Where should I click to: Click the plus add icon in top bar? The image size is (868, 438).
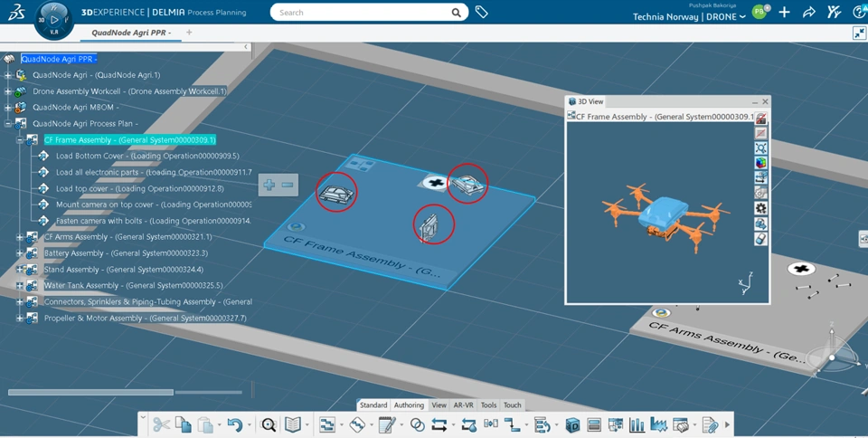(x=784, y=12)
